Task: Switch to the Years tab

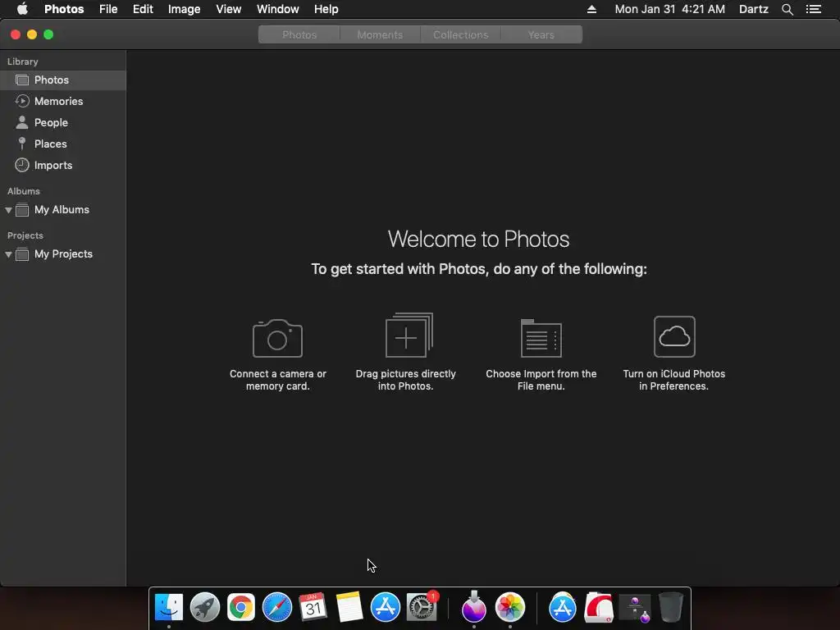Action: click(x=541, y=34)
